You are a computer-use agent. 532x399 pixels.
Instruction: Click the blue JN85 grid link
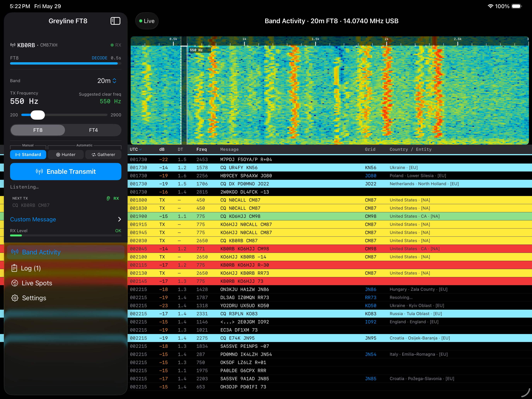click(371, 379)
